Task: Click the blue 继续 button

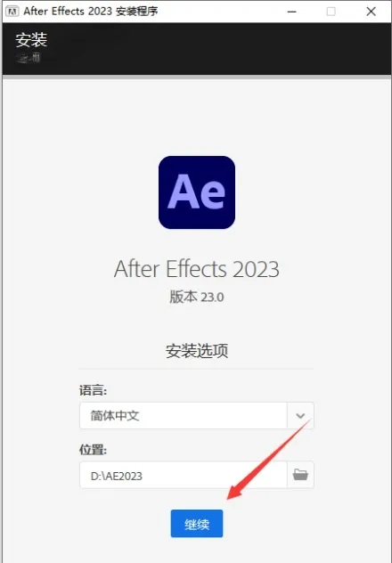Action: 197,524
